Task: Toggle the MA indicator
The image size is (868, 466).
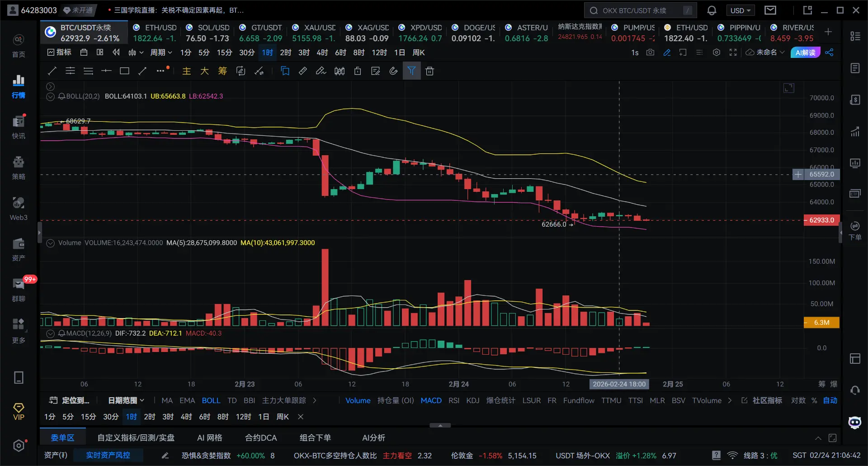Action: (x=167, y=400)
